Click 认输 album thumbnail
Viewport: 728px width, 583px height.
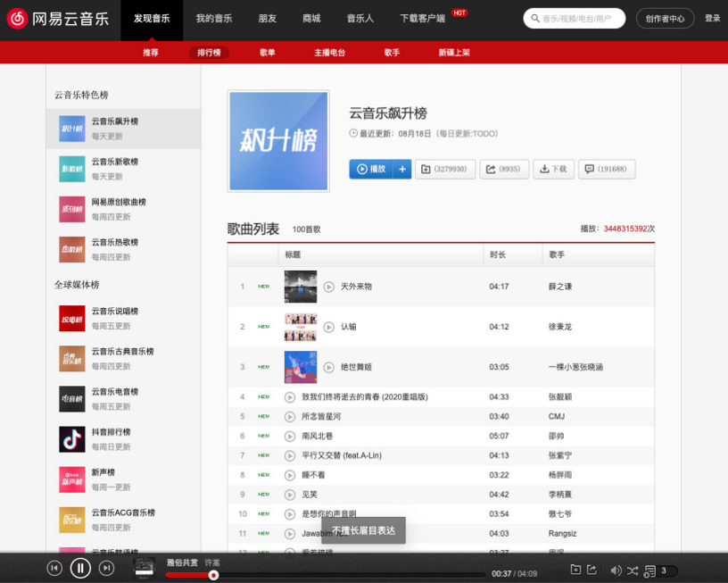(x=301, y=327)
